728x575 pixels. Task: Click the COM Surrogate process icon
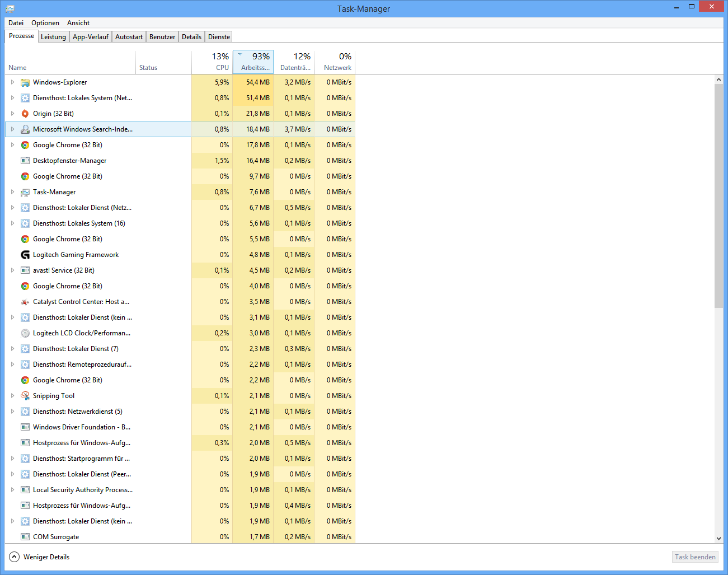pos(25,537)
